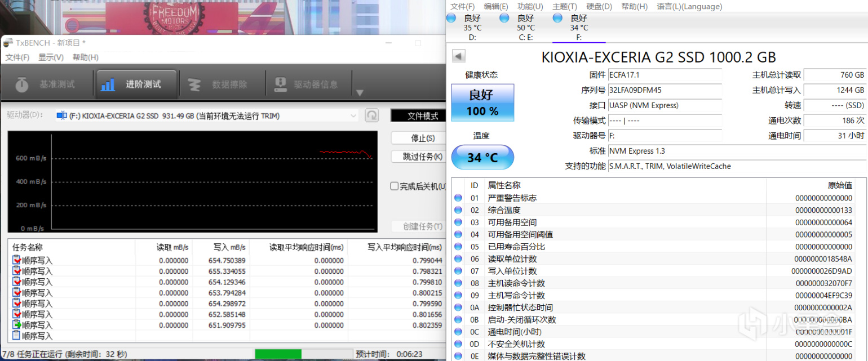Click the running task icon for the 651.909795 row
The width and height of the screenshot is (868, 361).
(16, 325)
